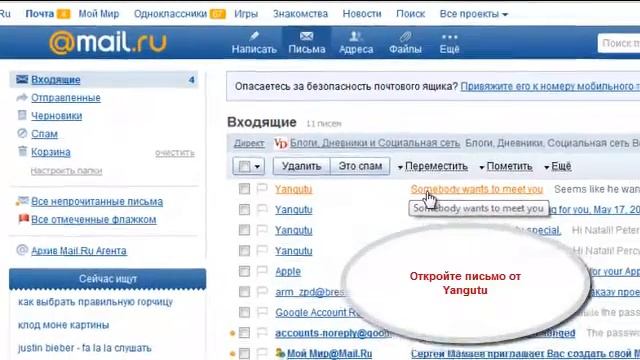Expand the toolbar Ещё dropdown
Screen dimensions: 640x360
point(558,166)
